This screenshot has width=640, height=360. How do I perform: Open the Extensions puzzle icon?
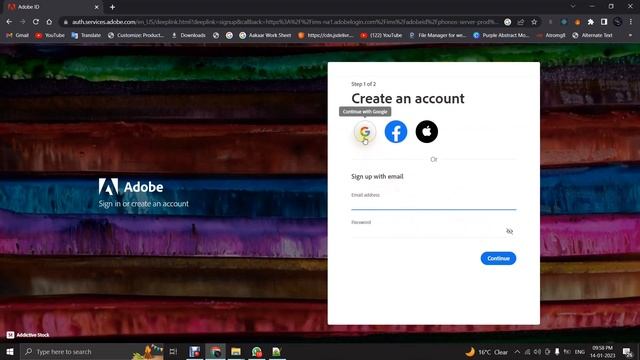[591, 22]
